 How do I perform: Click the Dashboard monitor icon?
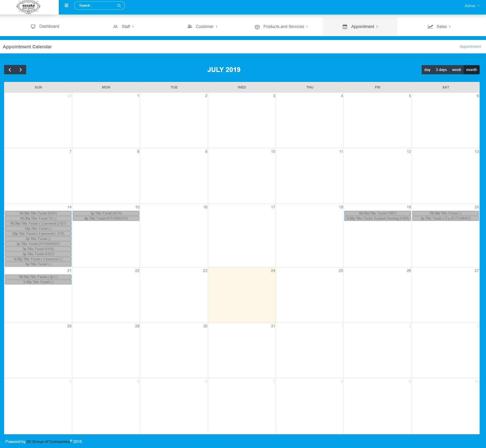pos(33,27)
